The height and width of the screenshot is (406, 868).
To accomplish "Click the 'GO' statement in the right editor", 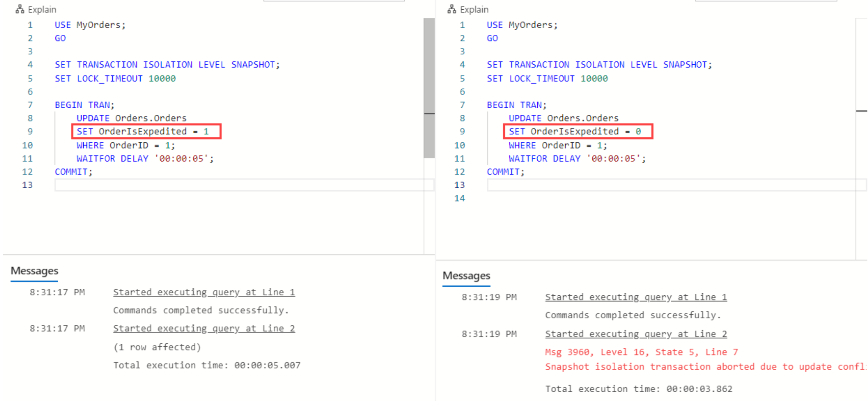I will tap(492, 38).
